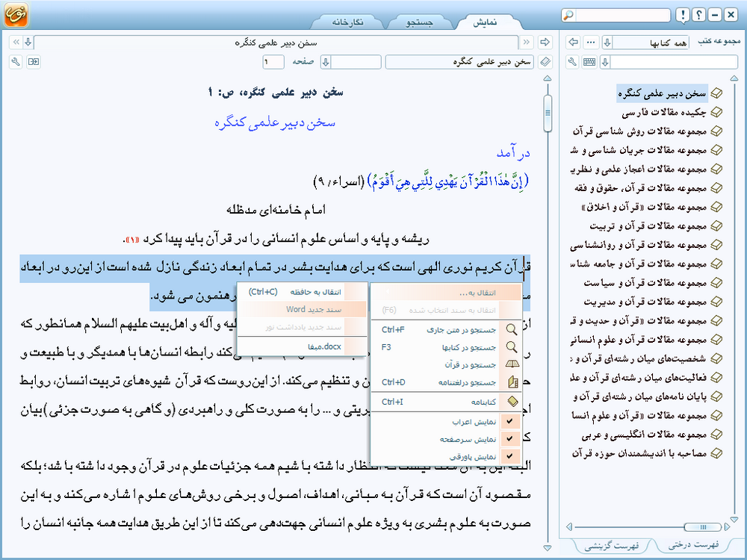Click the wrench icon in the book list panel
This screenshot has width=747, height=560.
573,62
